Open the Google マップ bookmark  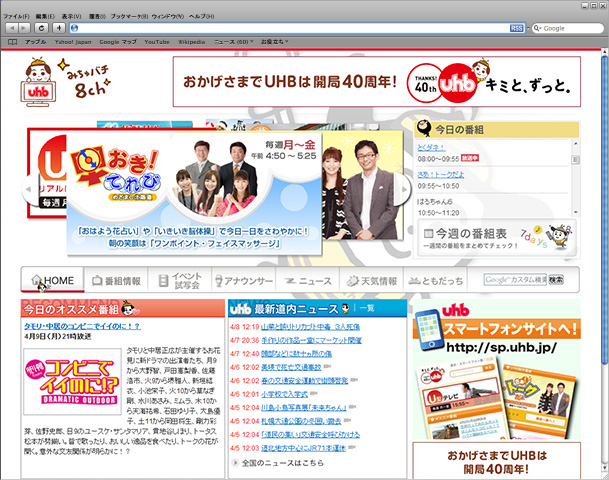coord(118,42)
